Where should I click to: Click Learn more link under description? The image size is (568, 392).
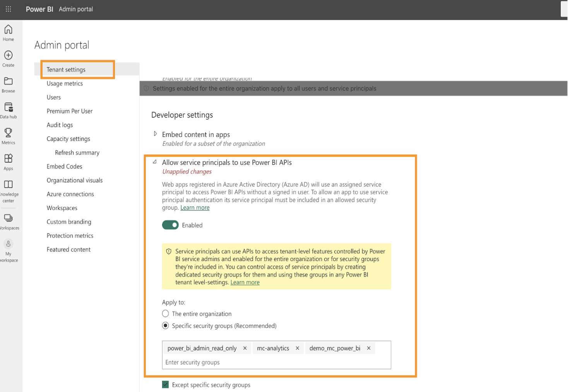(195, 208)
